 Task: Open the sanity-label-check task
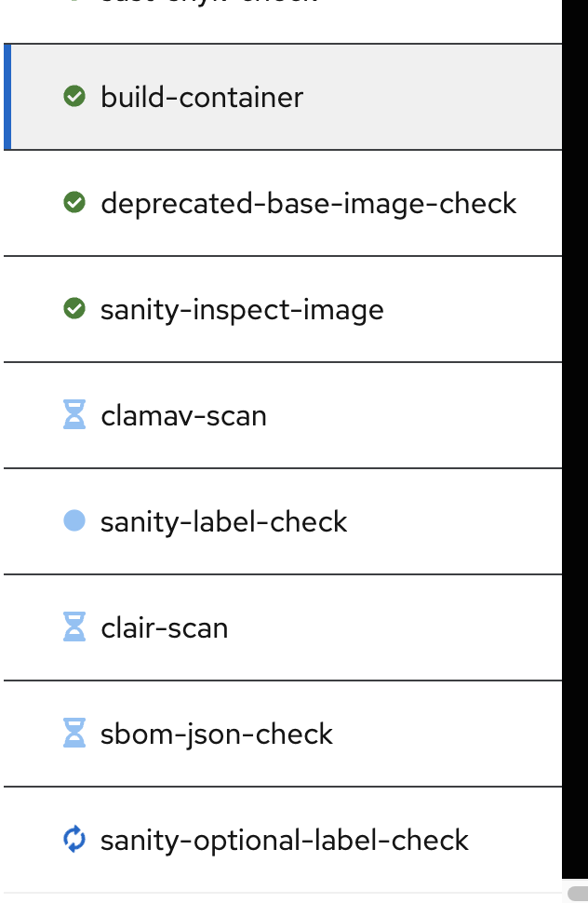point(223,521)
